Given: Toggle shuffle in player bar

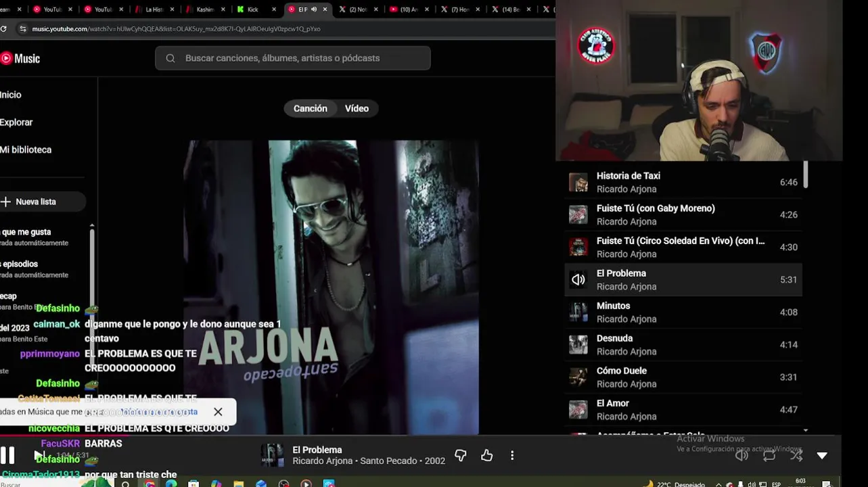Looking at the screenshot, I should (x=796, y=456).
